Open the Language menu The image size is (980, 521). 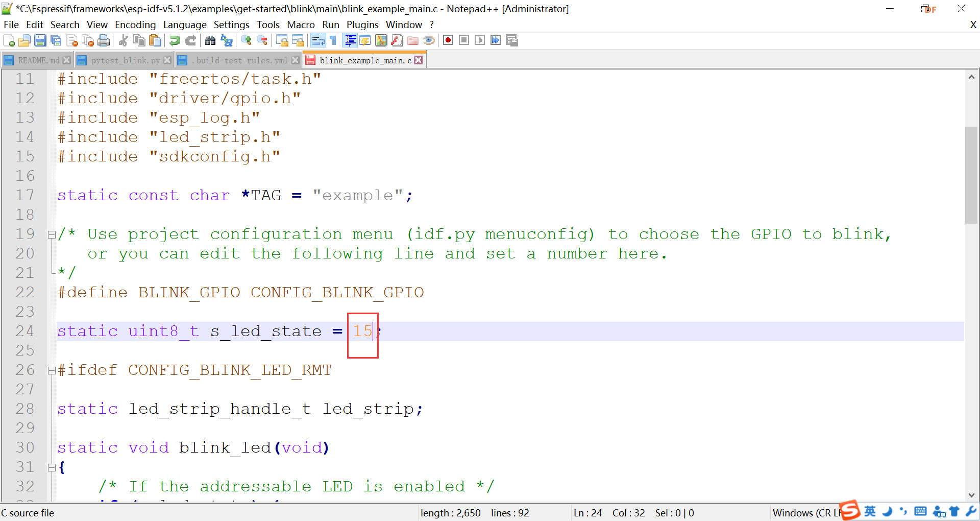pos(185,25)
